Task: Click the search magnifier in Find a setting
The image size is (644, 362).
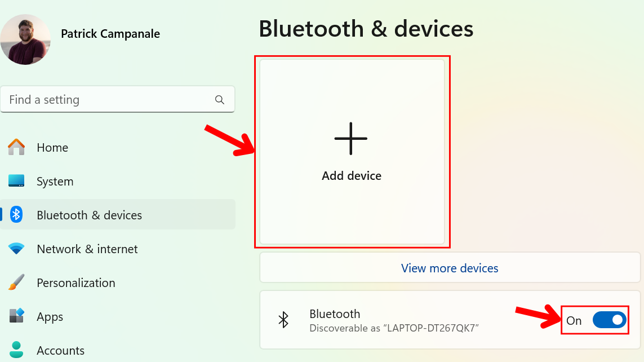Action: click(x=219, y=99)
